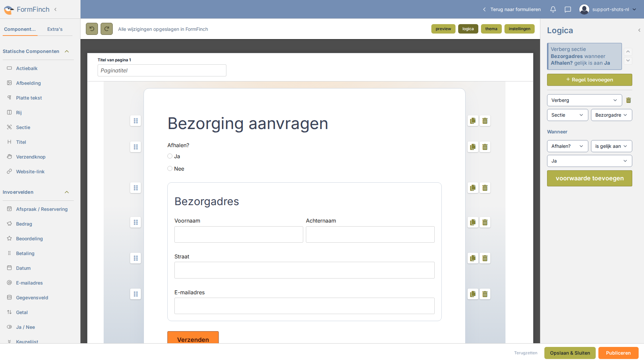Delete the Bezorging aanvragen title
Image resolution: width=644 pixels, height=362 pixels.
485,121
